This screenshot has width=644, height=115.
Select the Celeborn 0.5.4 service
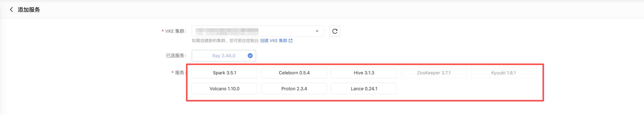pyautogui.click(x=294, y=73)
